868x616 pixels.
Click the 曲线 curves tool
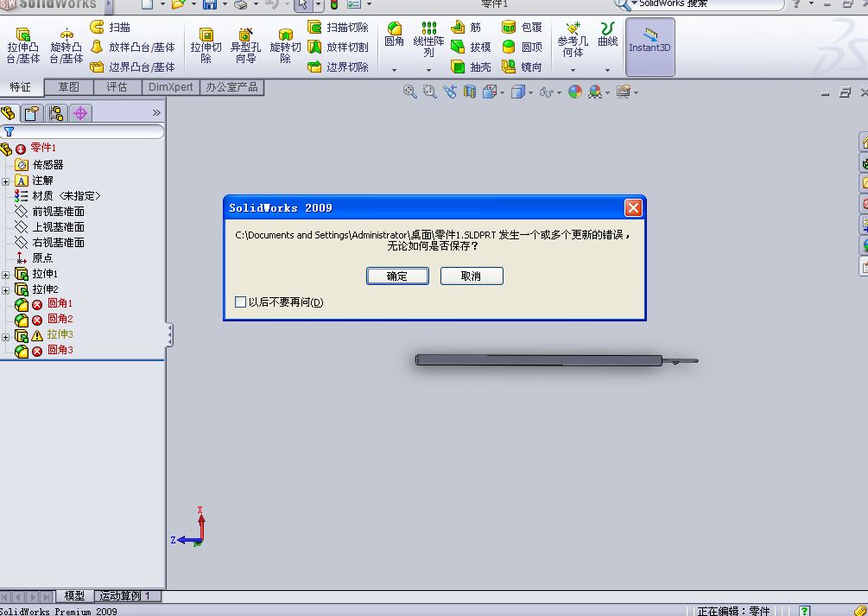[607, 34]
